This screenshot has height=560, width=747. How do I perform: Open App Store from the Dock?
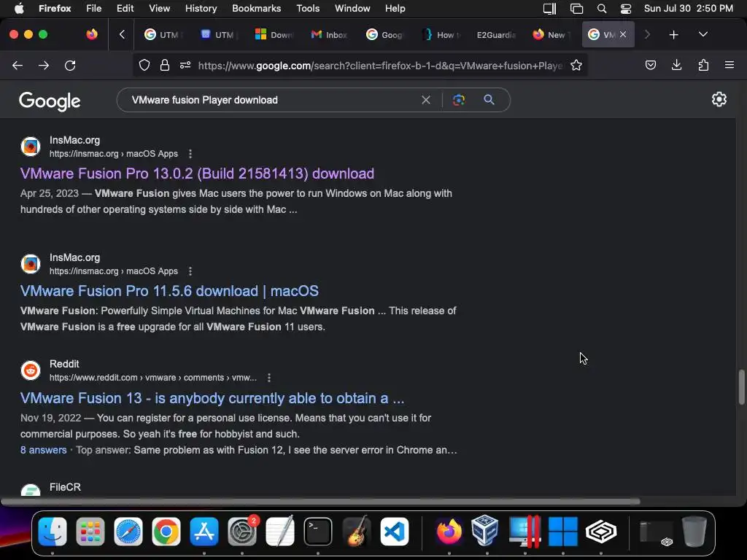204,532
